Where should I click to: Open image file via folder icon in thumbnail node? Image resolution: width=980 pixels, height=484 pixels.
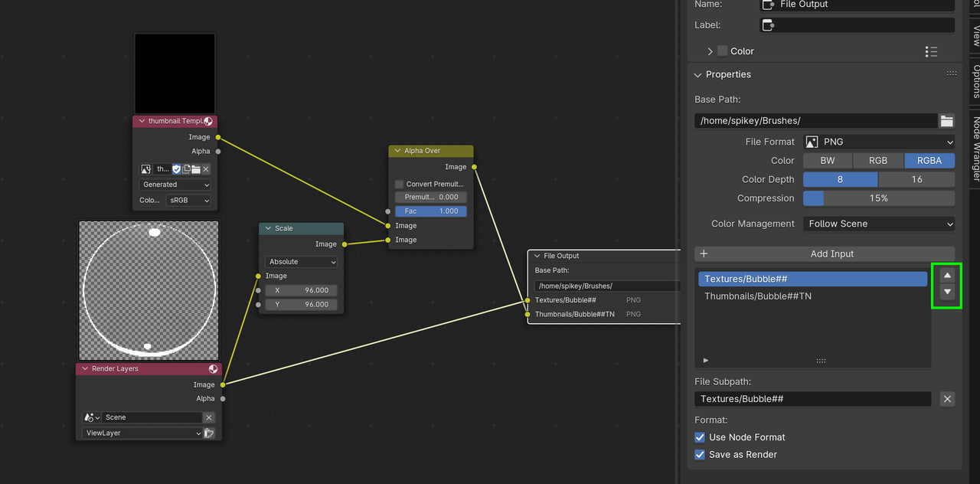195,169
